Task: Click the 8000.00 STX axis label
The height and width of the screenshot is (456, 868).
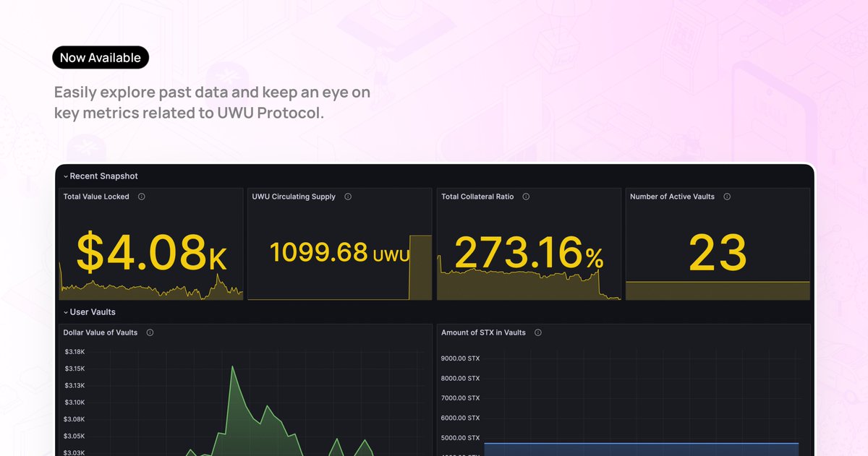Action: (460, 378)
